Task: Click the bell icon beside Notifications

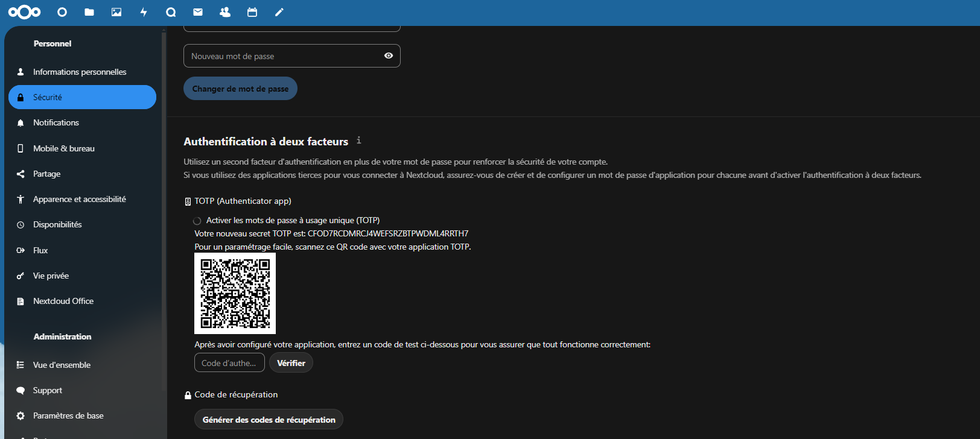Action: point(21,122)
